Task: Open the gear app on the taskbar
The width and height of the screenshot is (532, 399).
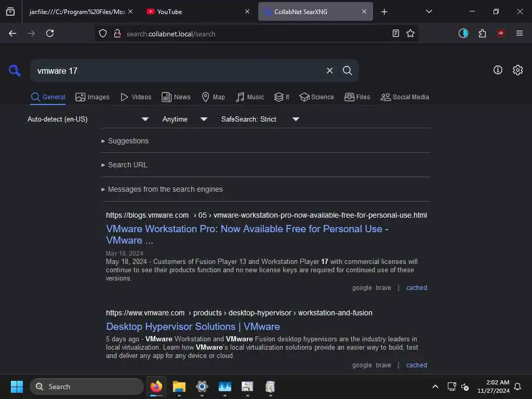Action: pos(202,387)
